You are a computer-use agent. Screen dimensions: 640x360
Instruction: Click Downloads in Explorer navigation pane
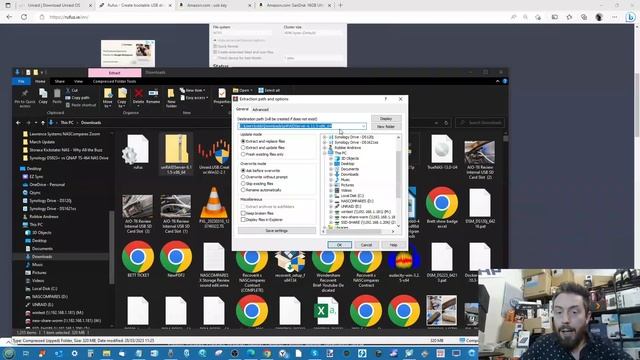tap(42, 256)
